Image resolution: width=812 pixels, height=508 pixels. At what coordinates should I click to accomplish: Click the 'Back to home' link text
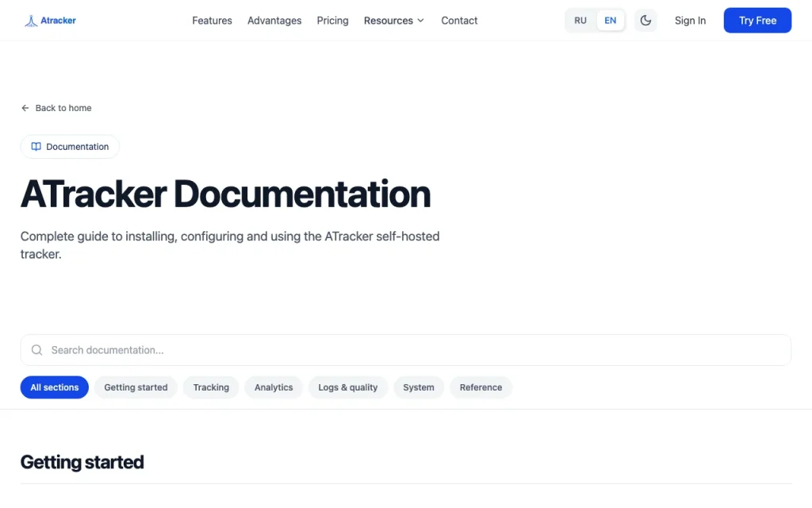[63, 108]
